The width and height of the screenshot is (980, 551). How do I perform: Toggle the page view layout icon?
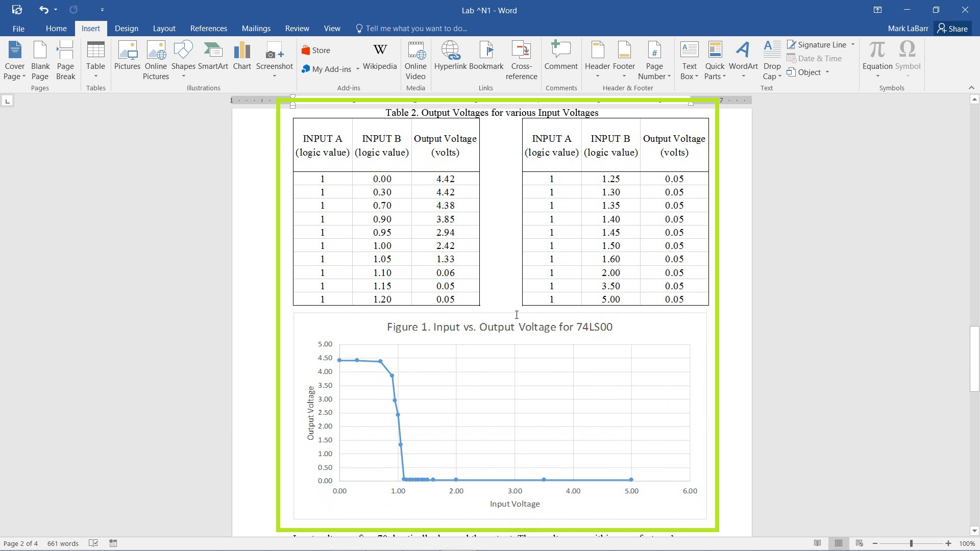pyautogui.click(x=838, y=543)
